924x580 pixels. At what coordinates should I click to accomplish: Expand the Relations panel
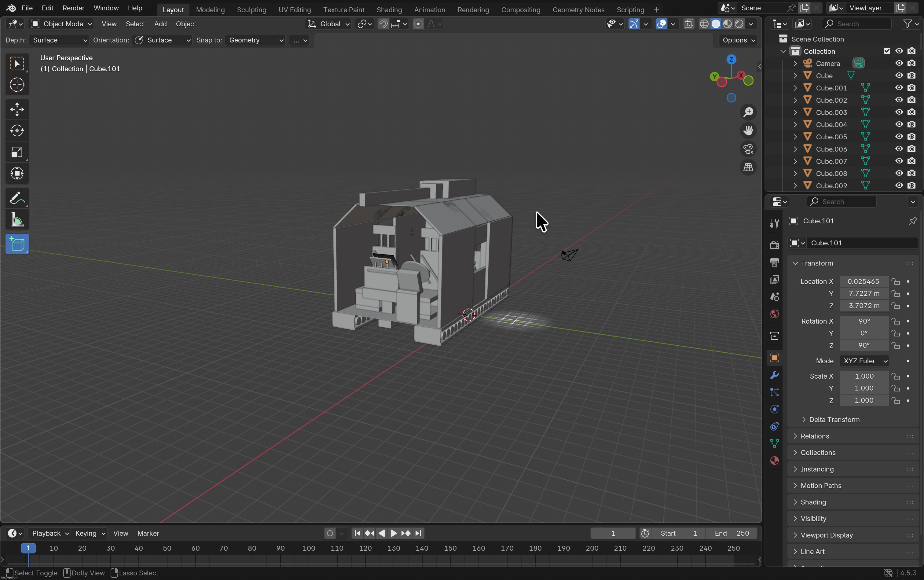pos(814,436)
